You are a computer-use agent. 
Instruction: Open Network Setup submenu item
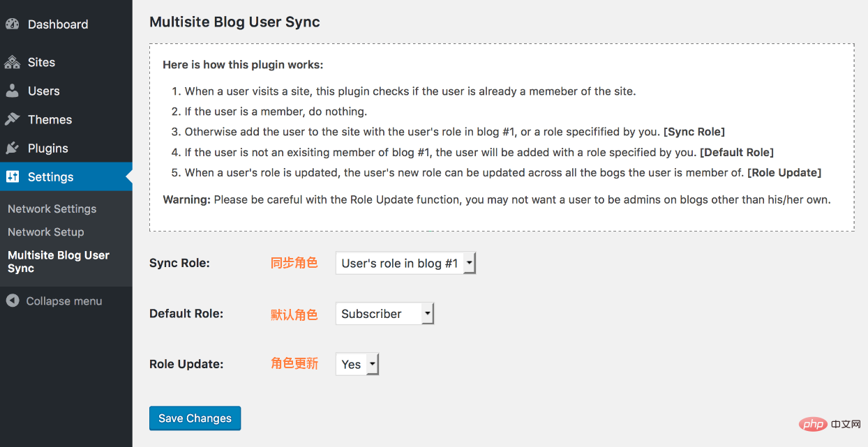pos(46,232)
